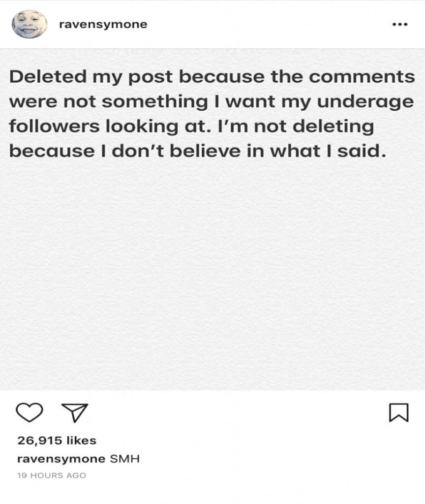Save the post with the bookmark icon
425x504 pixels.
pyautogui.click(x=398, y=412)
